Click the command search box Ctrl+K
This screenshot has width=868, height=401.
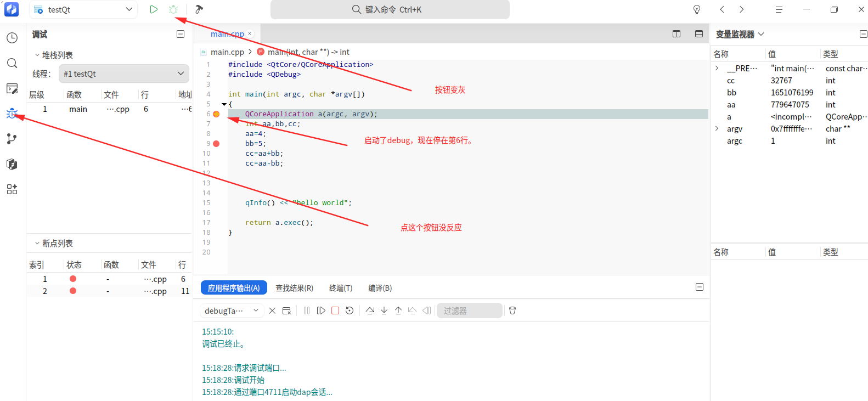click(x=390, y=9)
